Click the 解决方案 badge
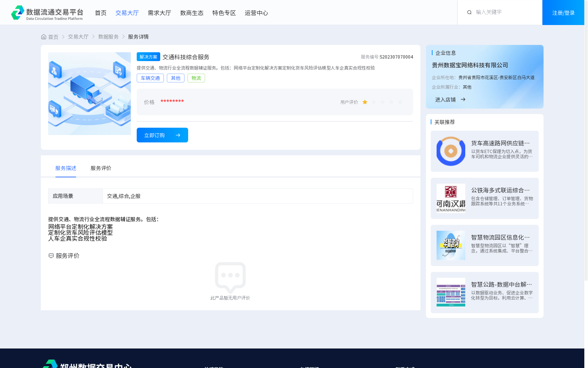588x368 pixels. 148,57
